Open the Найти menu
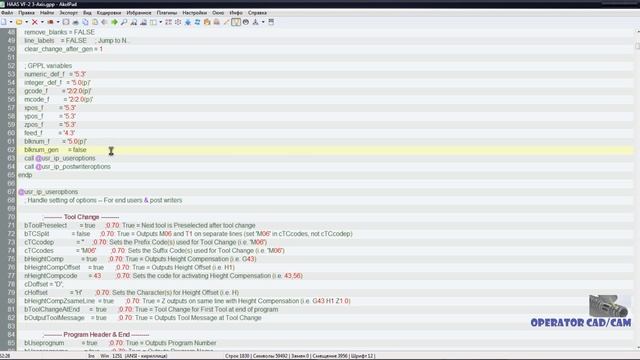Viewport: 640px width, 360px height. coord(47,13)
